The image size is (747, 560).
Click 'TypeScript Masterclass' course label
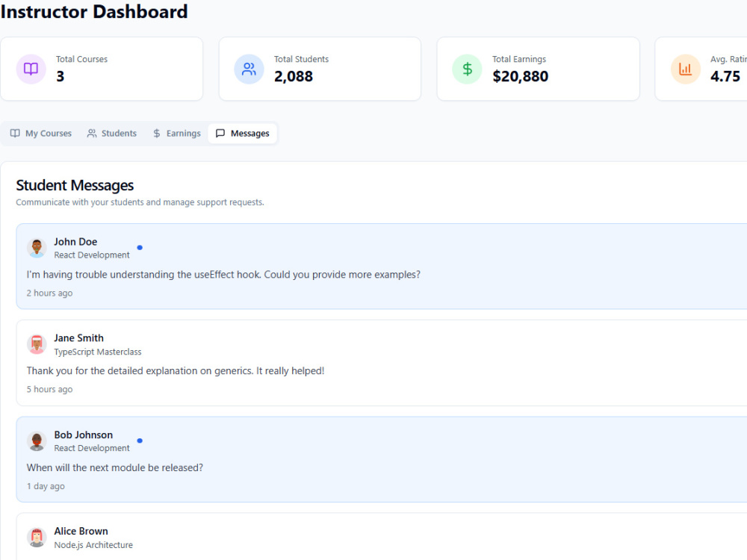[98, 352]
